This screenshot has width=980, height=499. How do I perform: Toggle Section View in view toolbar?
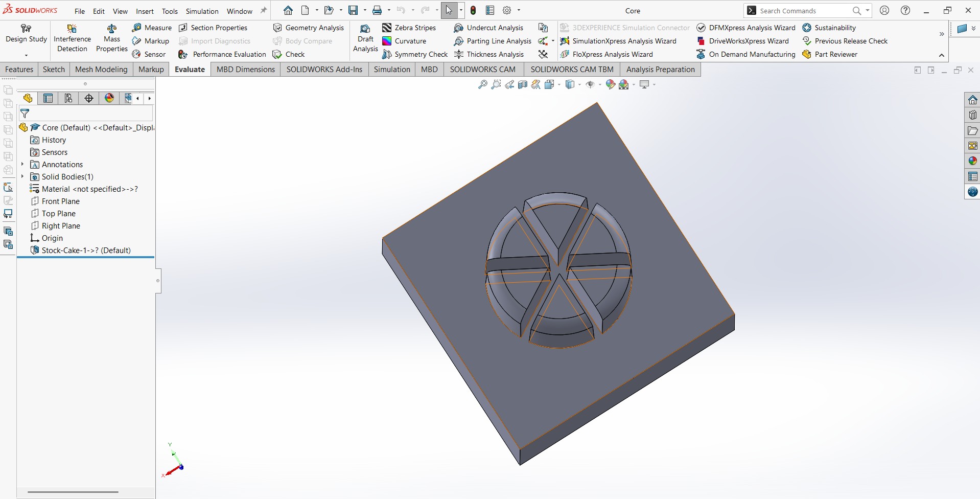[x=522, y=84]
